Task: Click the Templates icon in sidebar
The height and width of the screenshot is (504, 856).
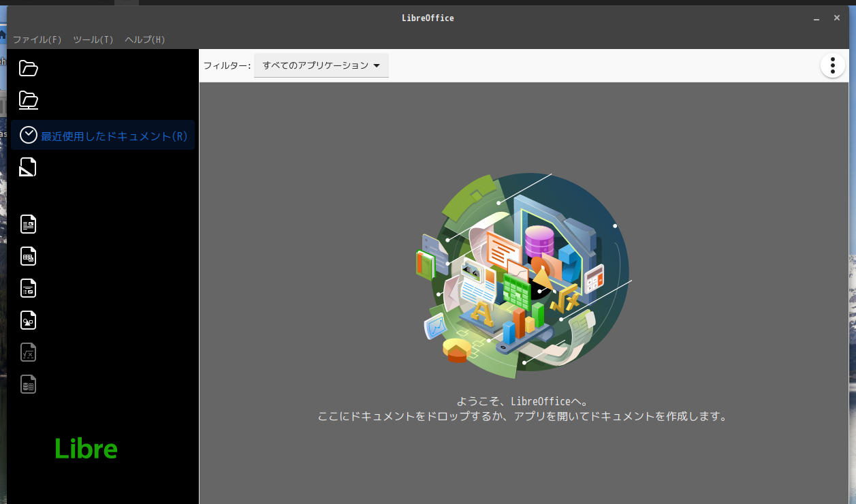Action: coord(28,167)
